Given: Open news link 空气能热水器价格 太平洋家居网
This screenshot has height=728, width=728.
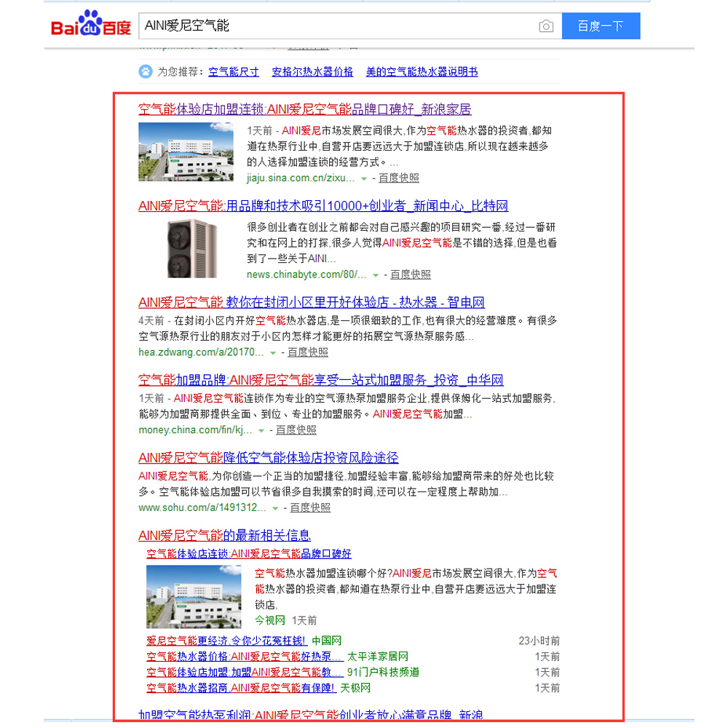Looking at the screenshot, I should pyautogui.click(x=245, y=657).
